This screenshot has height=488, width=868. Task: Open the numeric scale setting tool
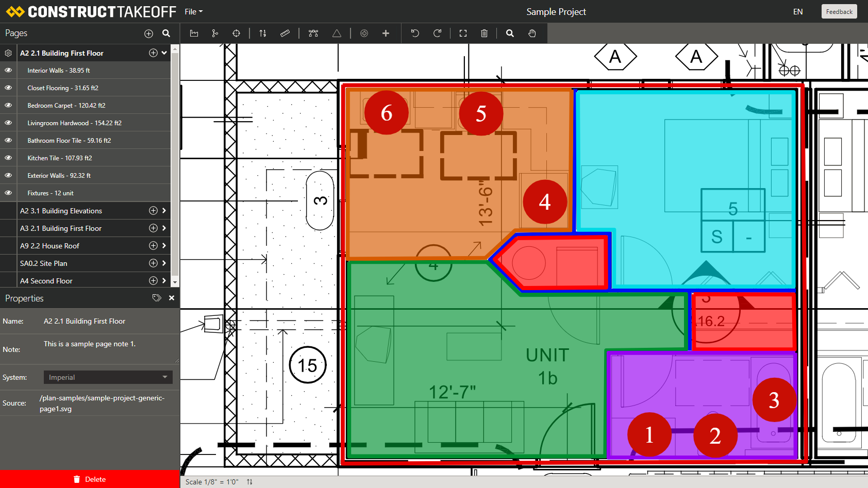click(x=263, y=33)
